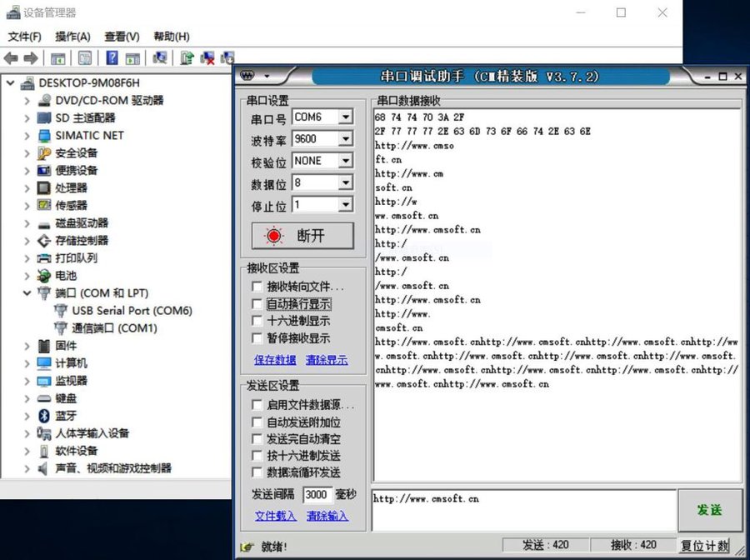Select the battery icon in device tree
This screenshot has width=750, height=560.
[x=44, y=276]
